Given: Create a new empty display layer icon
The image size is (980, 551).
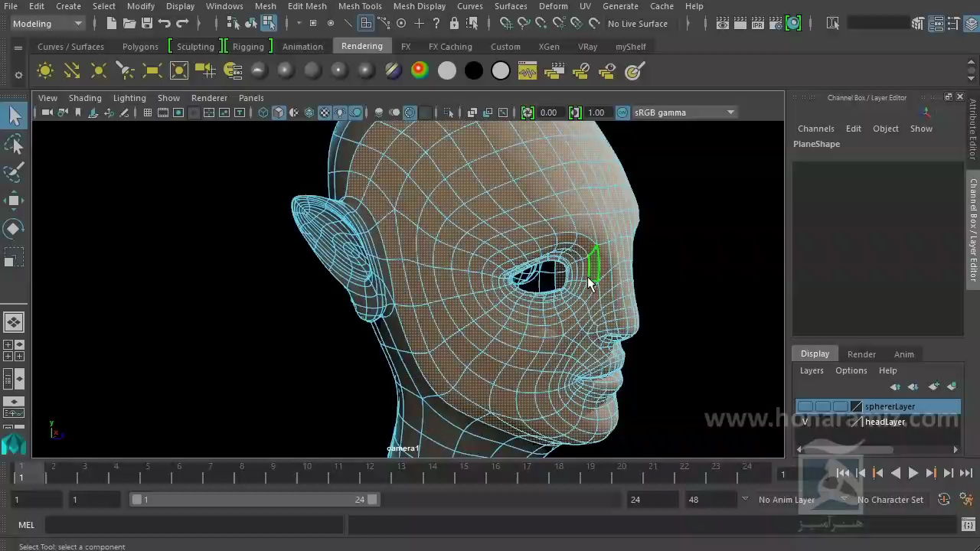Looking at the screenshot, I should [x=933, y=387].
